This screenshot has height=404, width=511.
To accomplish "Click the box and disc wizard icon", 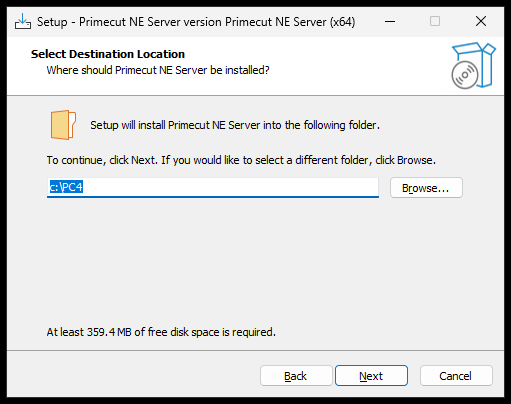I will [x=473, y=65].
